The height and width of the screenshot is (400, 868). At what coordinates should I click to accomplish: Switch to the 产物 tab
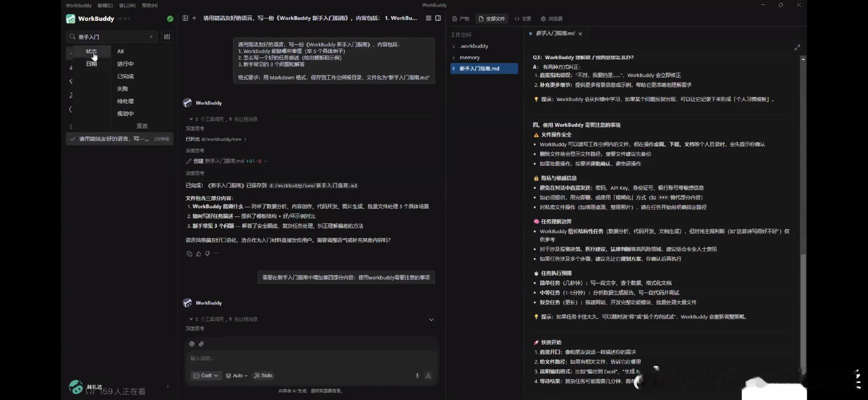tap(461, 19)
